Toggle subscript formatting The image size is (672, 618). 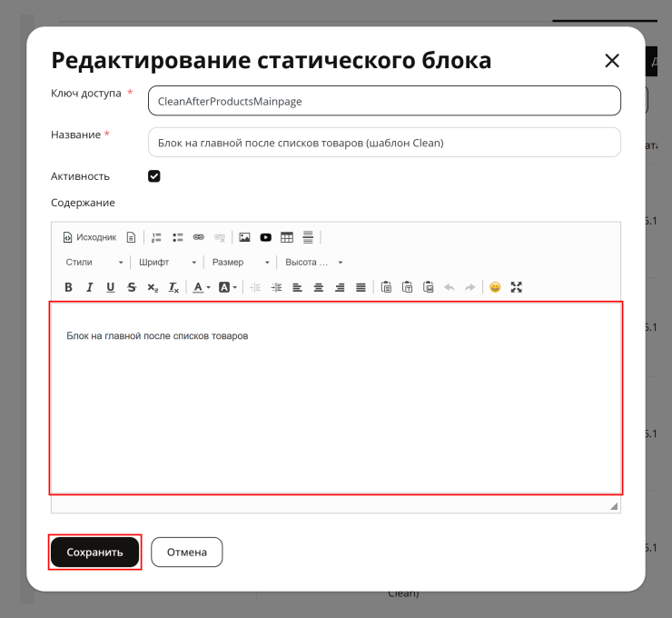pos(153,287)
